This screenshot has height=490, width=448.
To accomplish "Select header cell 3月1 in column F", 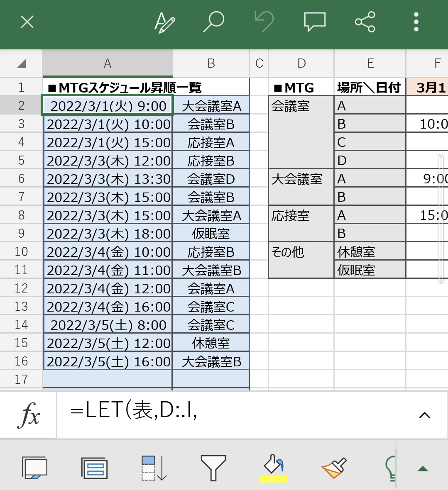I will tap(427, 87).
